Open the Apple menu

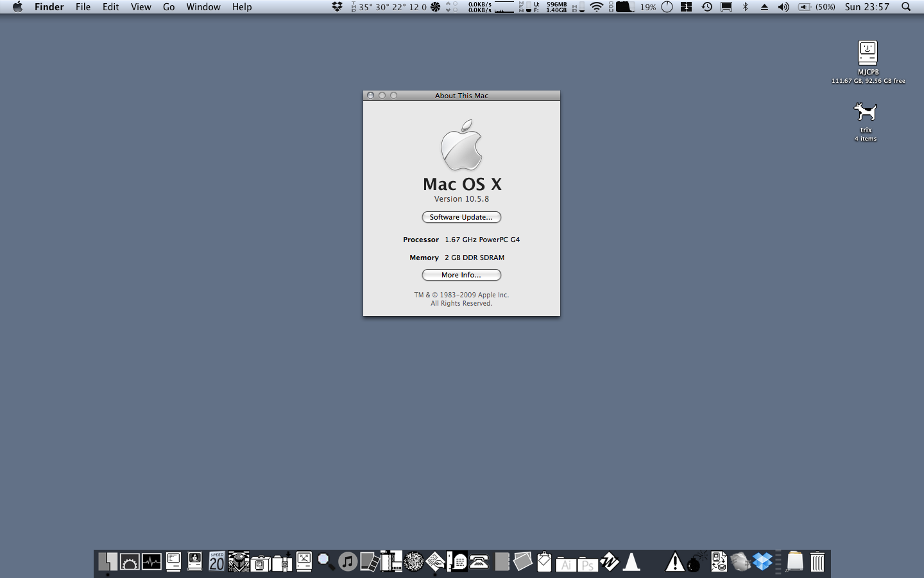17,7
